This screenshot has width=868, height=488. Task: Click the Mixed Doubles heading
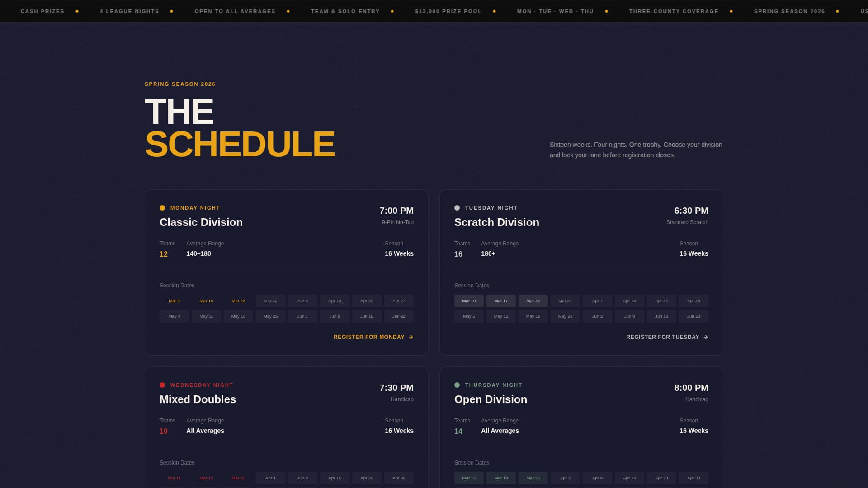click(198, 399)
